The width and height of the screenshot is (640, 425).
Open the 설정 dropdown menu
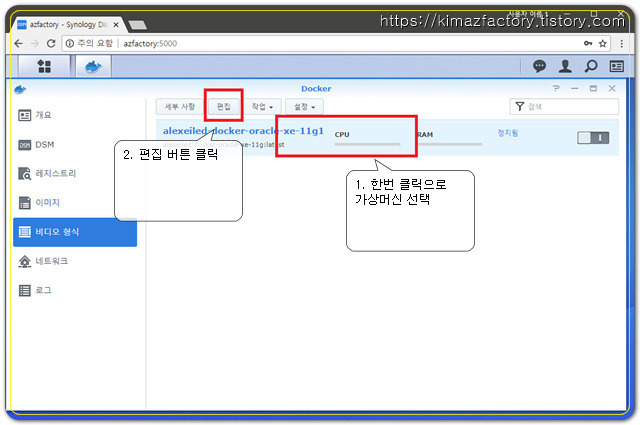pos(304,107)
